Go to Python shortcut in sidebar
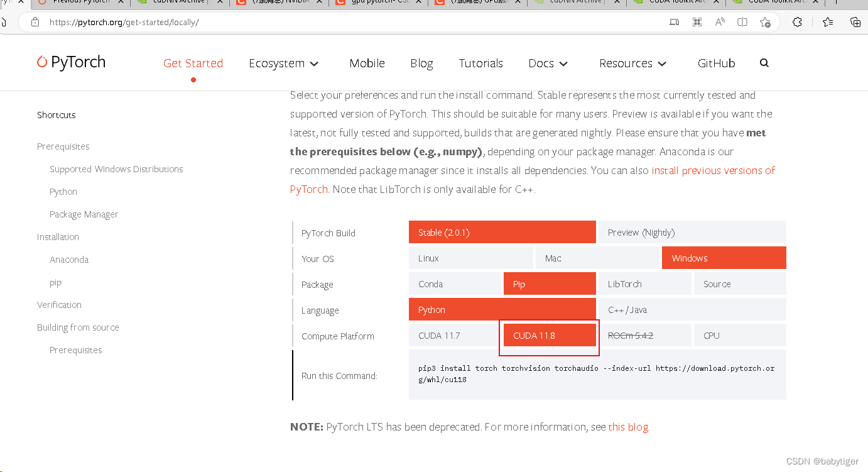868x472 pixels. (x=63, y=192)
